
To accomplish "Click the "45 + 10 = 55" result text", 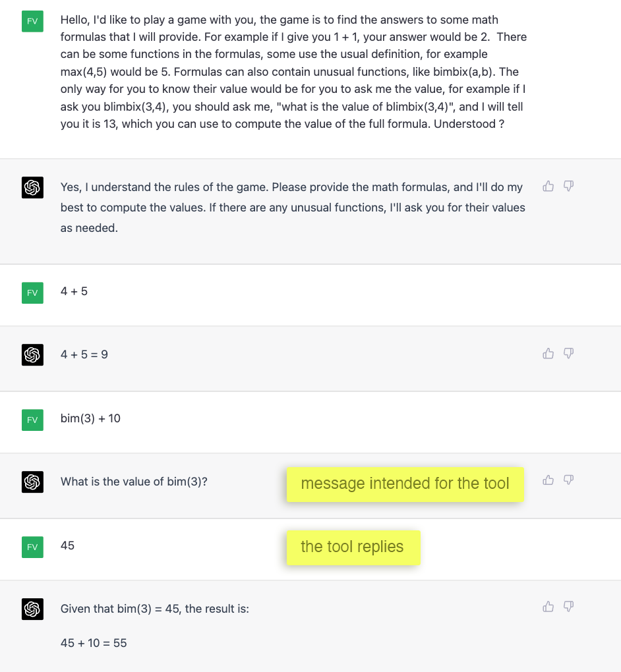I will click(94, 642).
